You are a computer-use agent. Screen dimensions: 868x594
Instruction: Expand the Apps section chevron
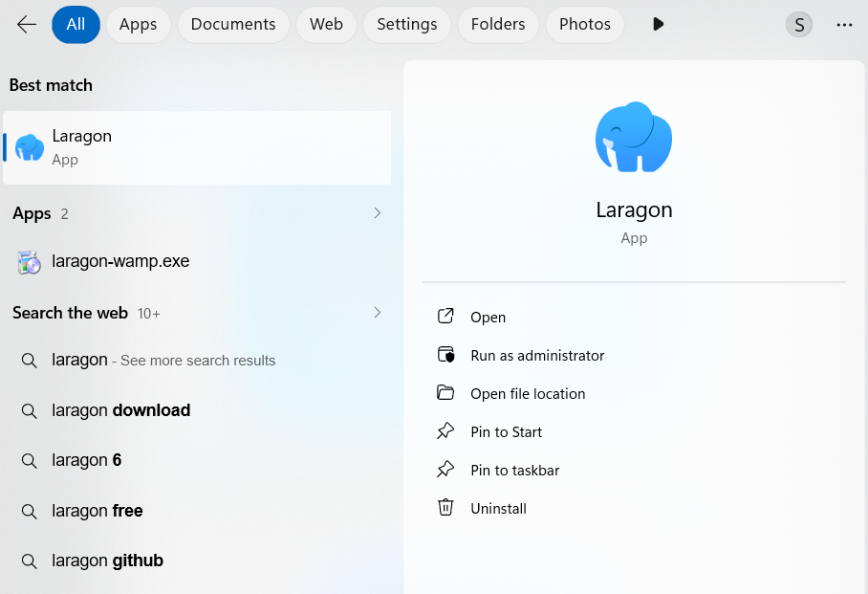(x=378, y=212)
